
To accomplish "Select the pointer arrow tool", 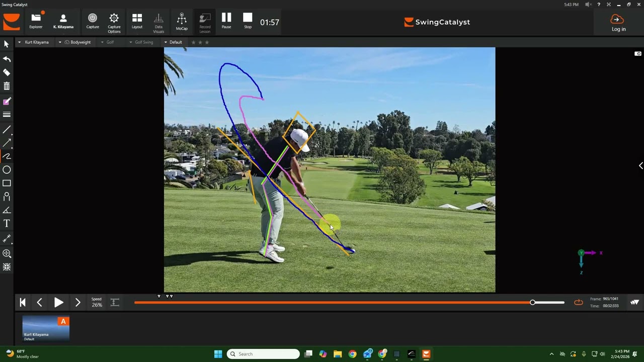I will point(7,44).
